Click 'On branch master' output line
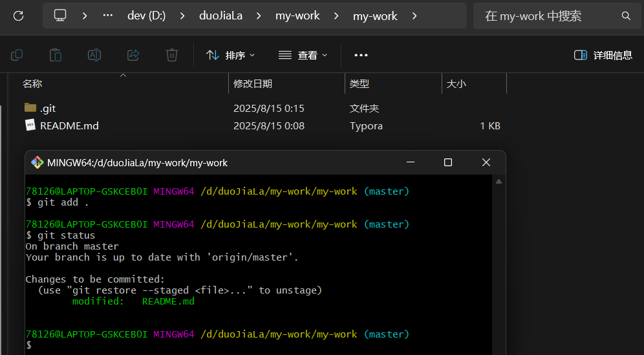Image resolution: width=644 pixels, height=355 pixels. [72, 246]
